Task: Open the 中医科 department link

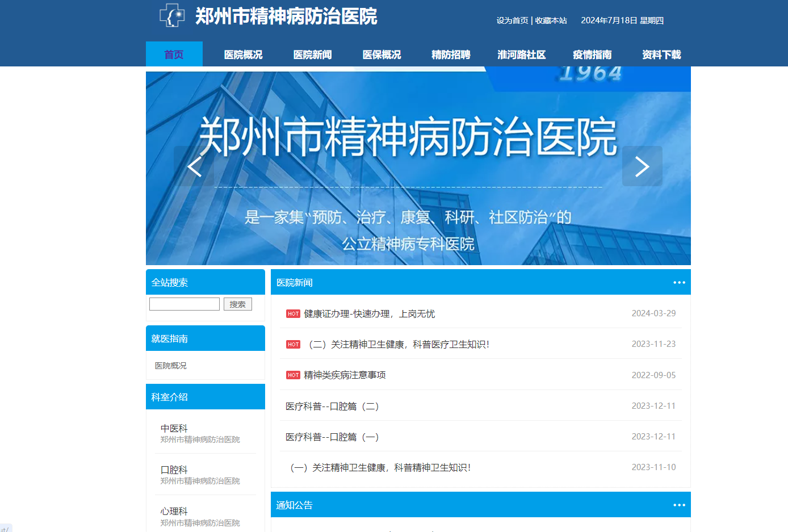Action: [174, 428]
